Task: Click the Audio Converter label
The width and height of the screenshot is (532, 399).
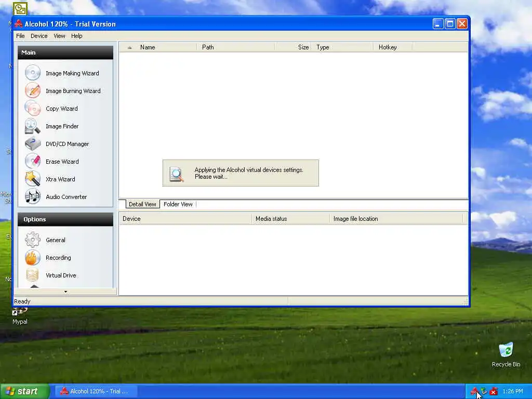Action: (x=66, y=197)
